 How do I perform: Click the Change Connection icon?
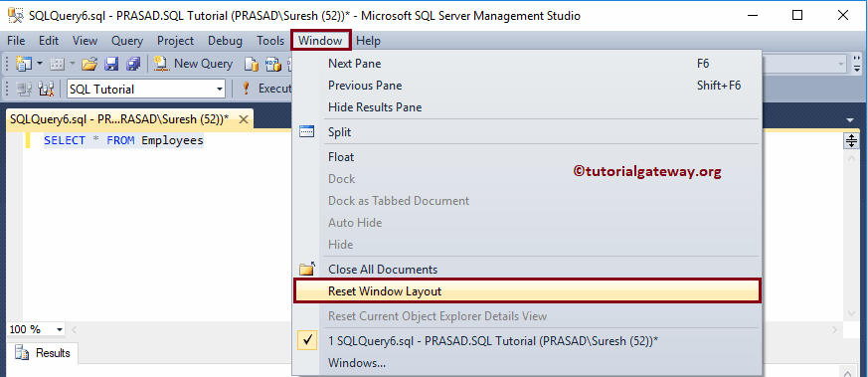point(46,89)
